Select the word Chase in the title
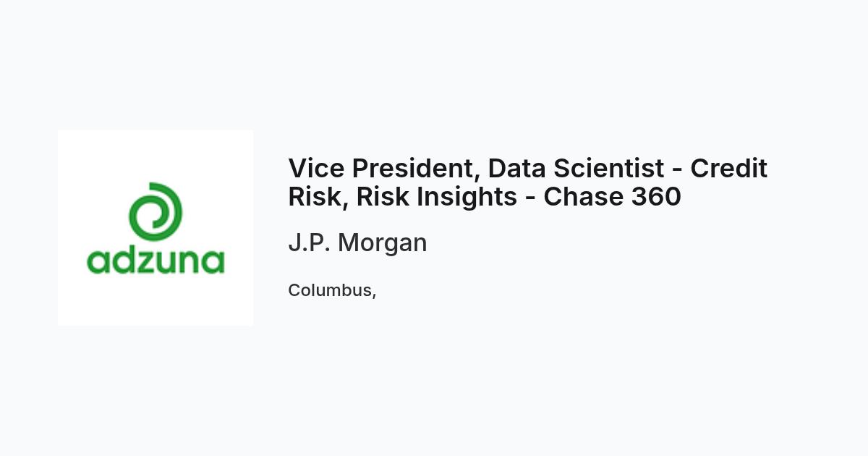Screen dimensions: 868x456 [584, 197]
